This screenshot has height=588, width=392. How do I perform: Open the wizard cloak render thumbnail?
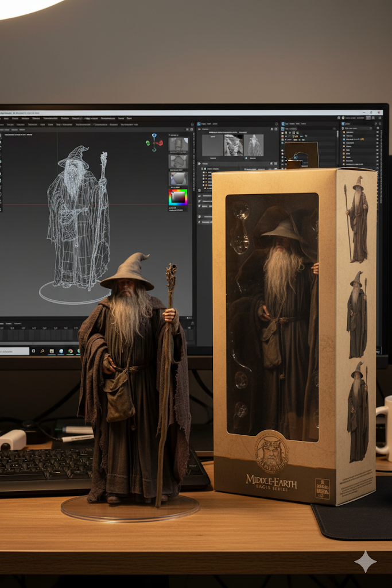point(254,145)
